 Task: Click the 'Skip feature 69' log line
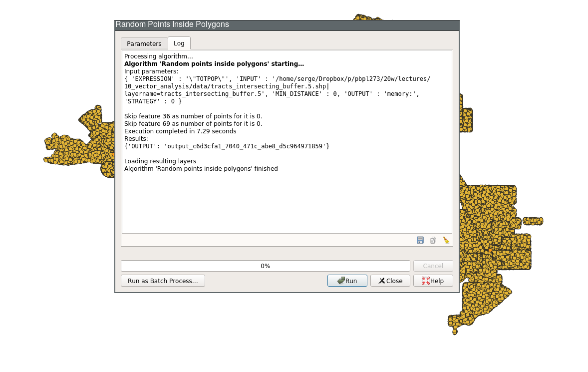click(193, 124)
